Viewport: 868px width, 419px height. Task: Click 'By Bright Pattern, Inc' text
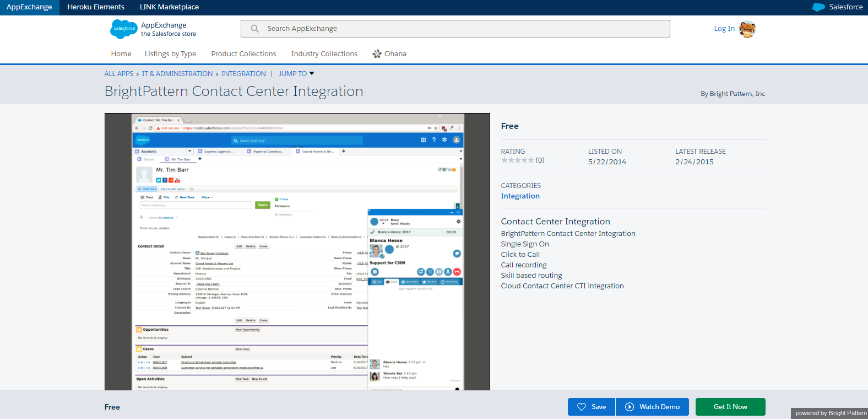pyautogui.click(x=733, y=94)
